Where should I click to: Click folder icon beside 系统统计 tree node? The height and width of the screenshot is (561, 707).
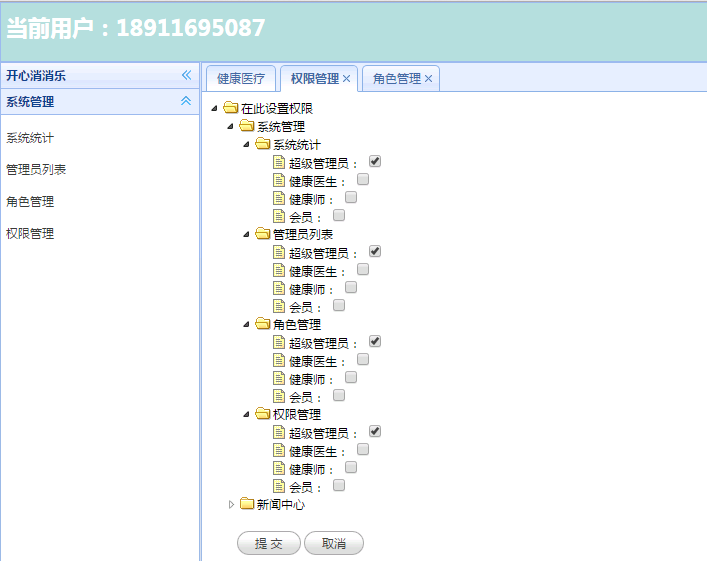click(x=262, y=144)
